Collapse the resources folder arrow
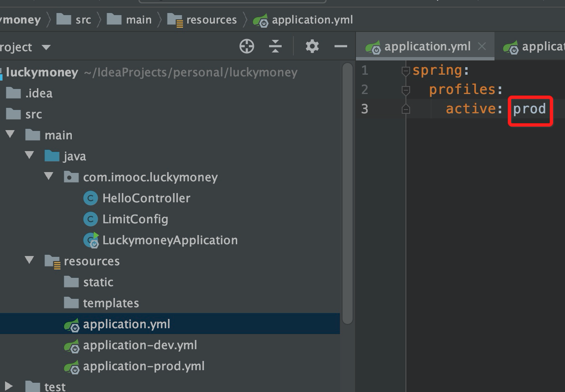 click(29, 261)
